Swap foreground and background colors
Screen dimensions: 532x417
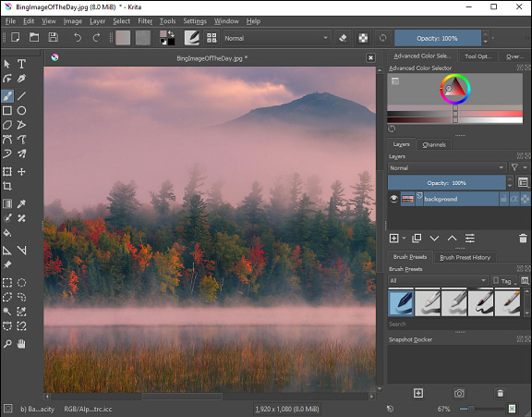tap(171, 33)
